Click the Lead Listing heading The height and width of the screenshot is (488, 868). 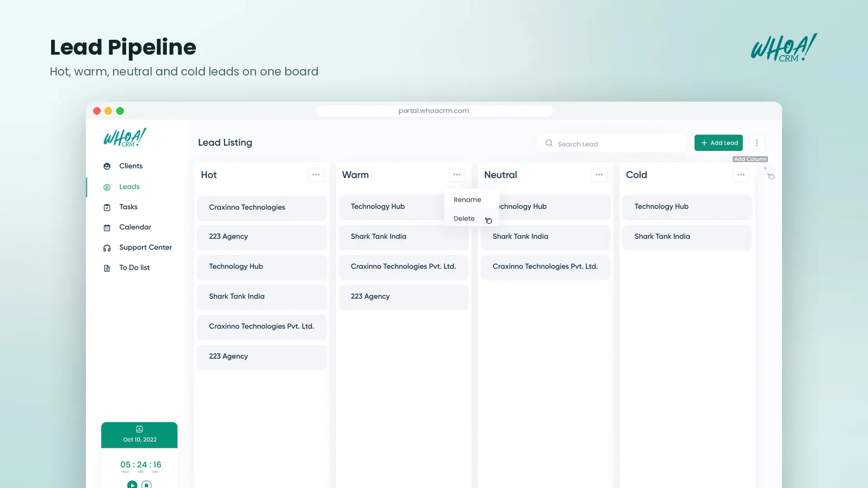pyautogui.click(x=225, y=143)
